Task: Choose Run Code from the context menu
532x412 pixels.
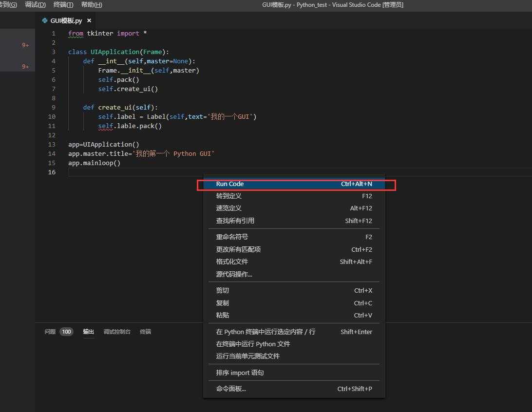Action: (294, 184)
